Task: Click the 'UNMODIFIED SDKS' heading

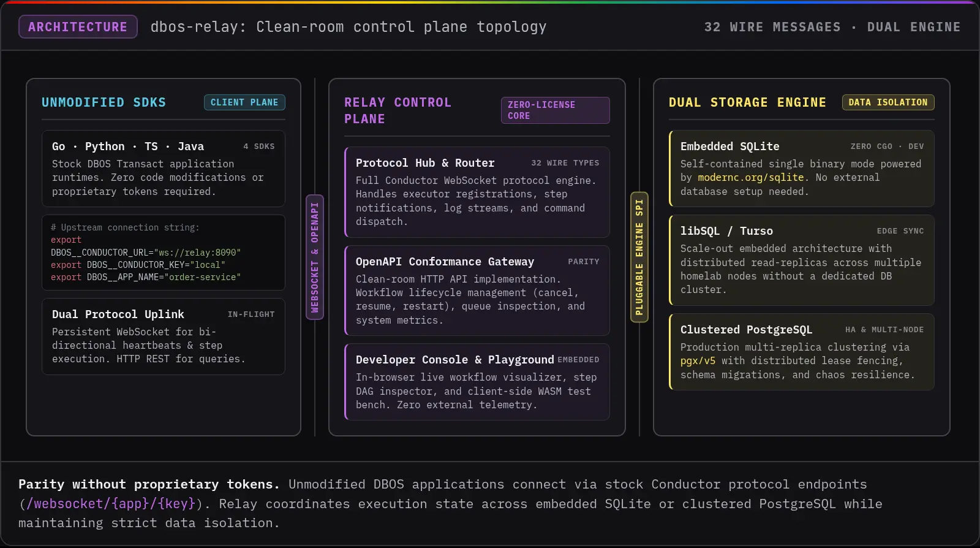Action: pyautogui.click(x=104, y=102)
